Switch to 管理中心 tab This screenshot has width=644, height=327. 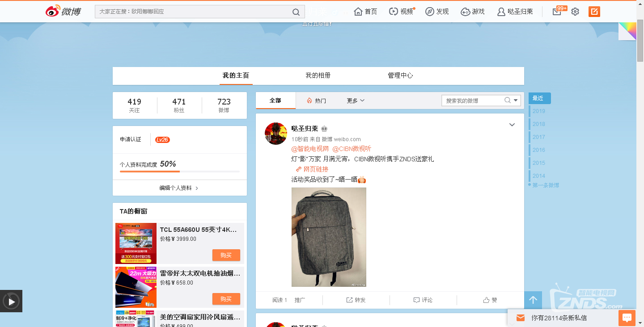[x=400, y=75]
